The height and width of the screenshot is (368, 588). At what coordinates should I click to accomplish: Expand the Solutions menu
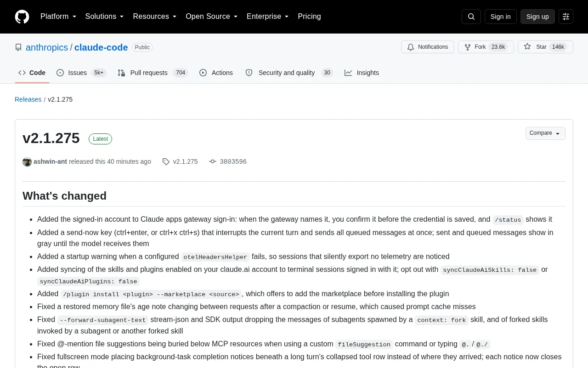104,17
